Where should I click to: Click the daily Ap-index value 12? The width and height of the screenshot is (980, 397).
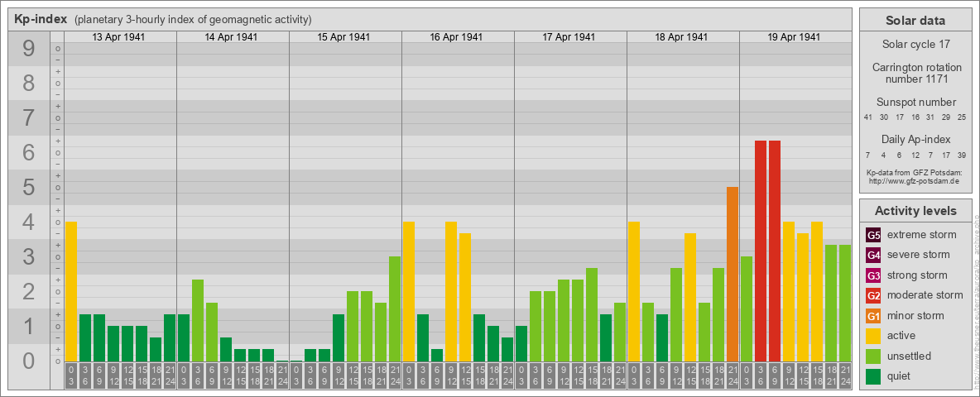(915, 155)
